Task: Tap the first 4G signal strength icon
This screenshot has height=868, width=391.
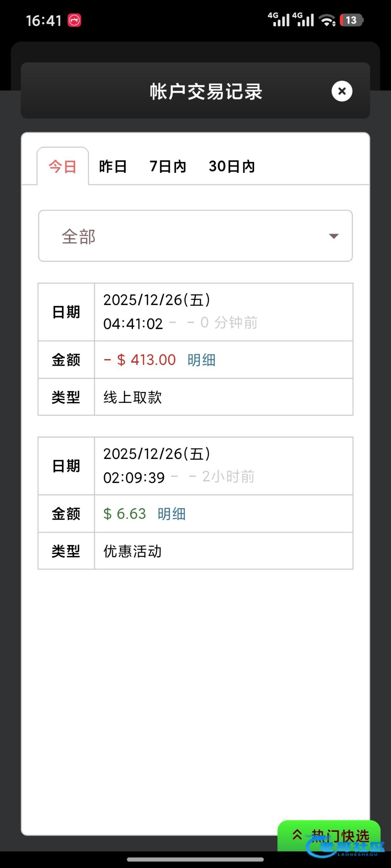Action: 279,20
